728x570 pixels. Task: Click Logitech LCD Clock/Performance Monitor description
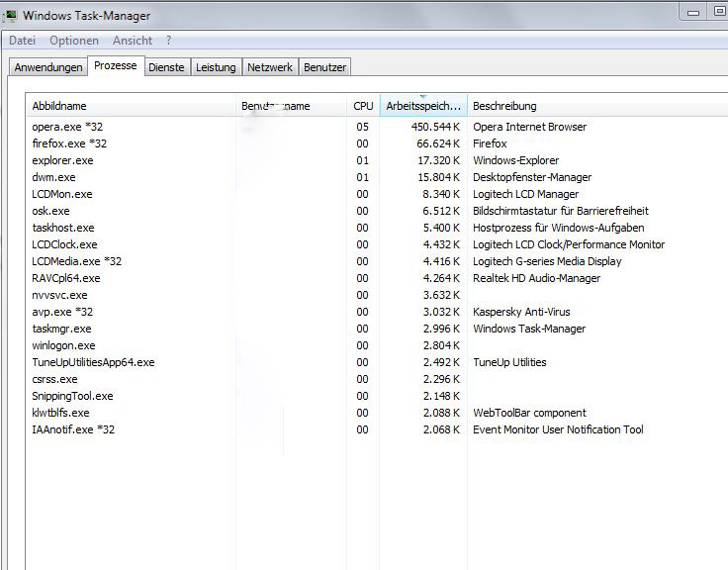(569, 244)
